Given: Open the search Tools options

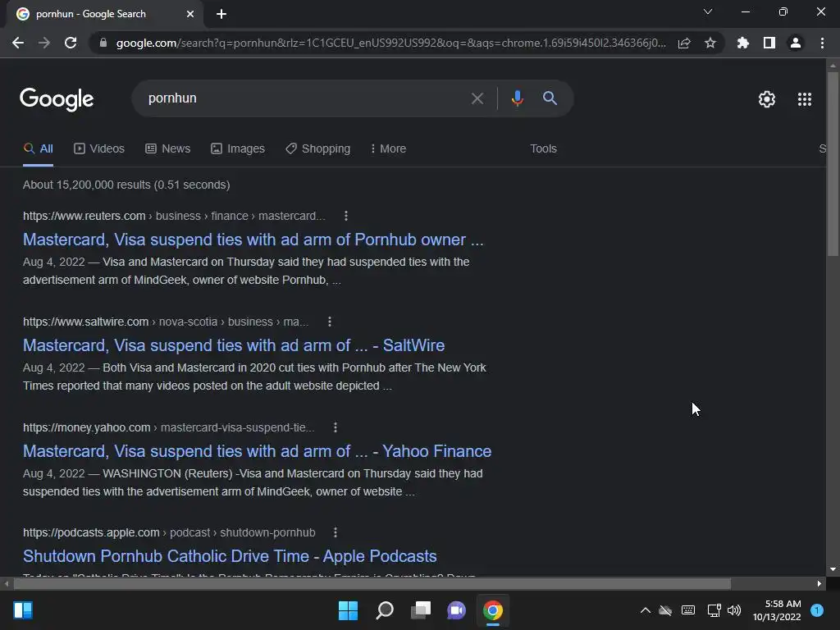Looking at the screenshot, I should tap(543, 148).
